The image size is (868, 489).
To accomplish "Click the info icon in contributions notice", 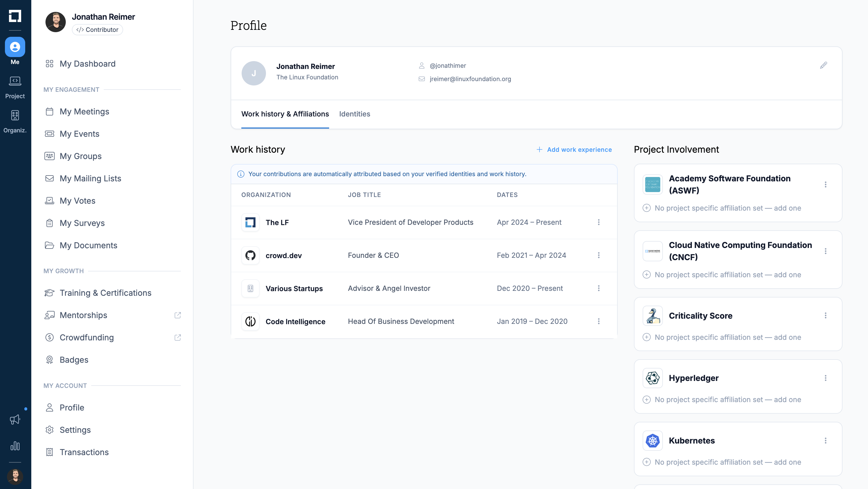I will click(x=240, y=174).
